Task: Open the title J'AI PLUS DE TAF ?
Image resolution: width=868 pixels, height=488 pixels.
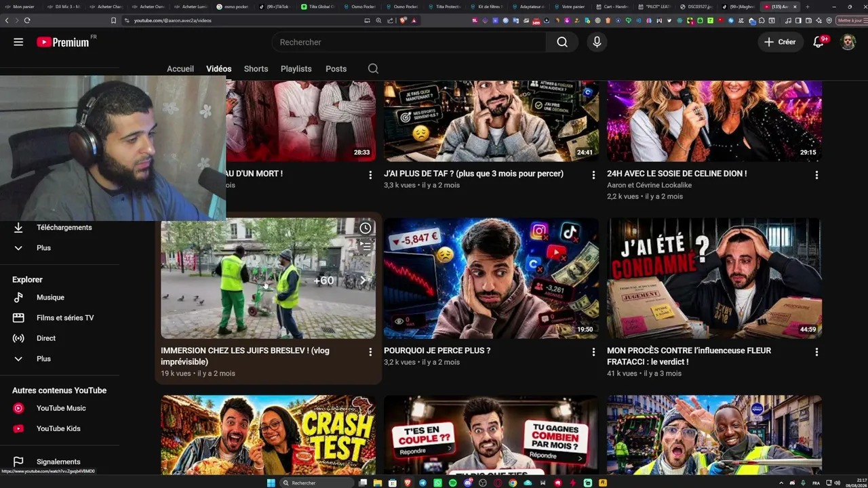Action: [x=473, y=174]
